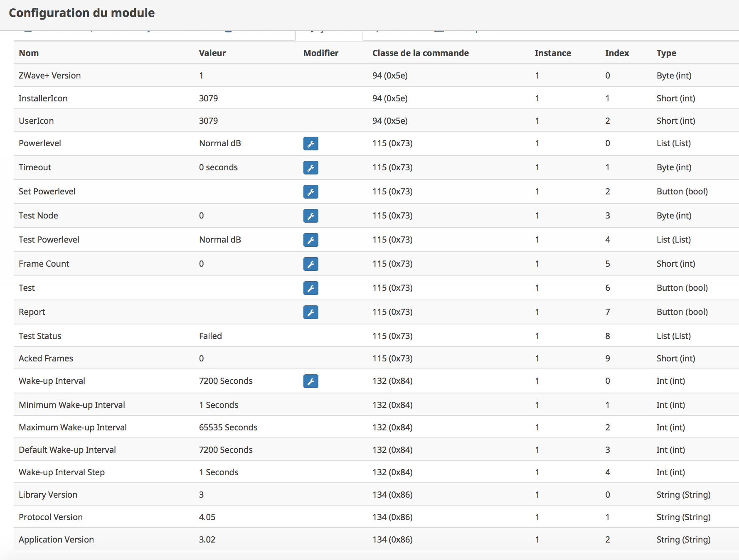739x560 pixels.
Task: Click the Classe de la commande header
Action: [x=420, y=53]
